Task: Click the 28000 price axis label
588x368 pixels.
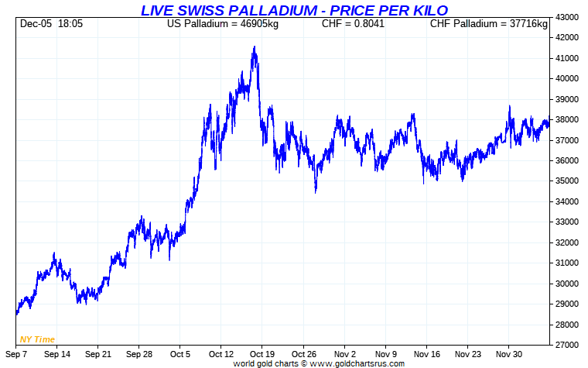Action: [x=566, y=325]
